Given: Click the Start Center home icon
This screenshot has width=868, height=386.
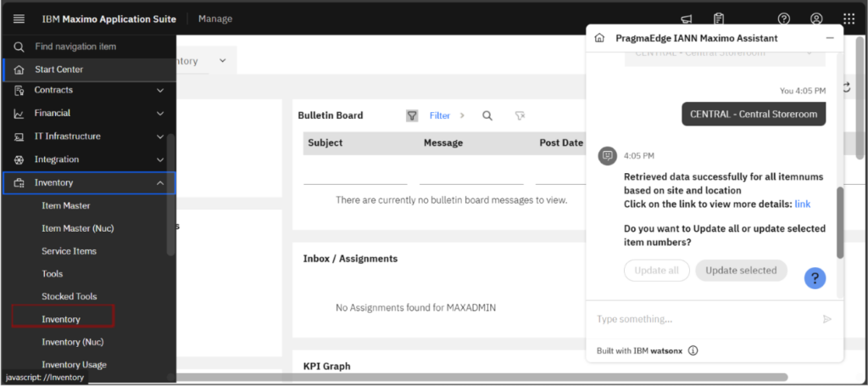Looking at the screenshot, I should (19, 70).
